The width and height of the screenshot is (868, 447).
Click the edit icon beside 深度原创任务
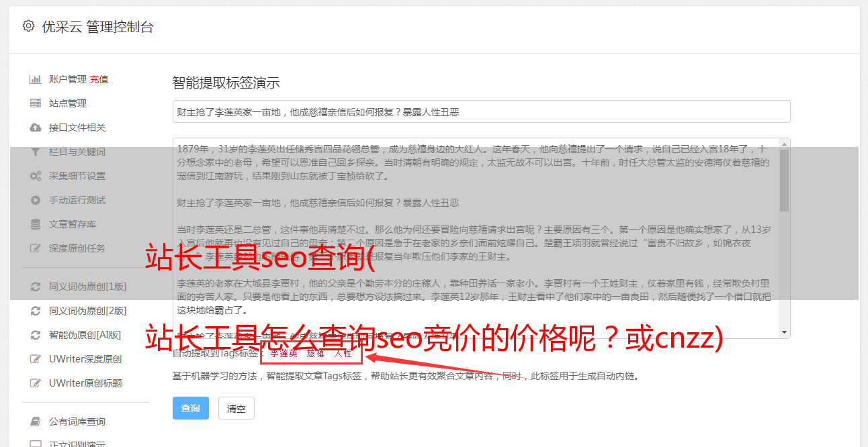point(36,248)
